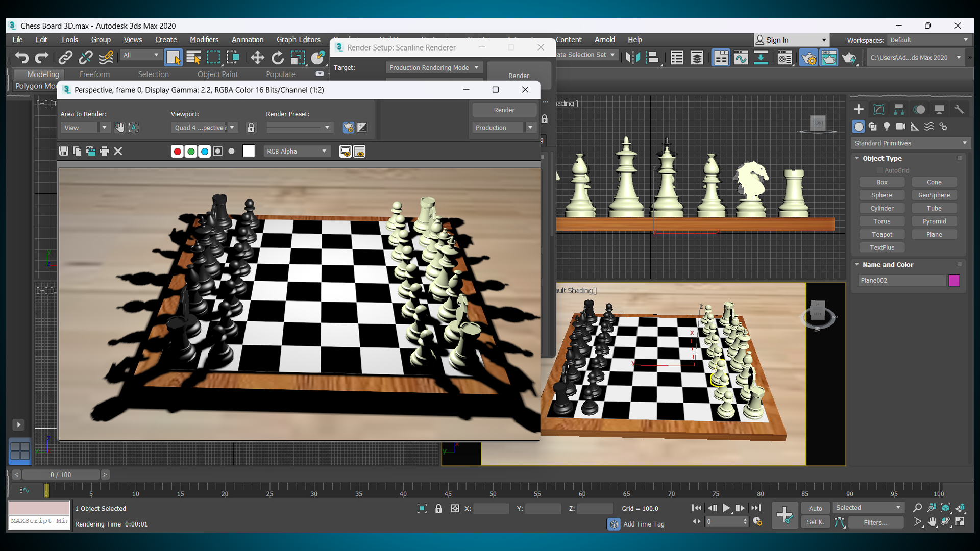Viewport: 980px width, 551px height.
Task: Open the Standard Primitives category dropdown
Action: 911,143
